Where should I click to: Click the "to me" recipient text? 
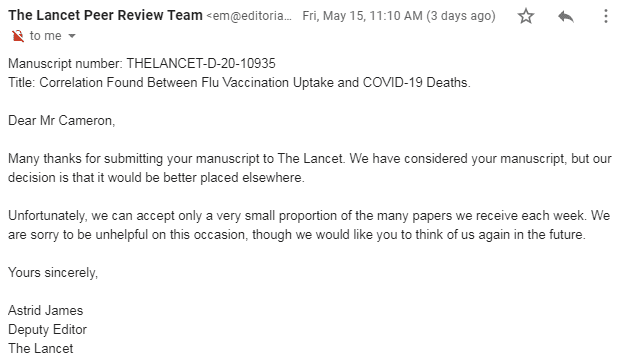pos(46,36)
